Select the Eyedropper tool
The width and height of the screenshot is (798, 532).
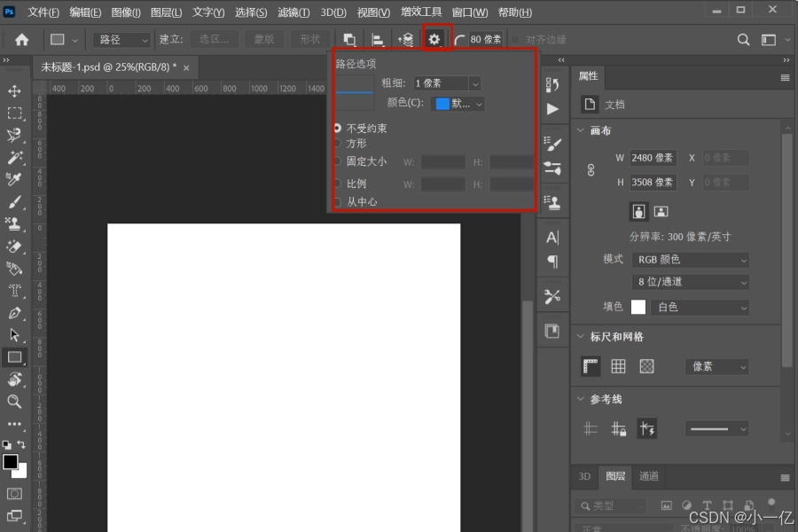pyautogui.click(x=14, y=179)
